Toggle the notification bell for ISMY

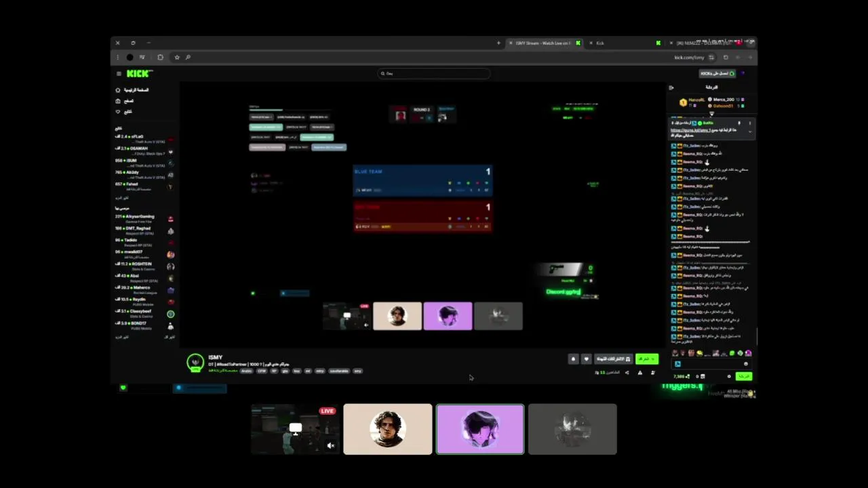tap(573, 359)
